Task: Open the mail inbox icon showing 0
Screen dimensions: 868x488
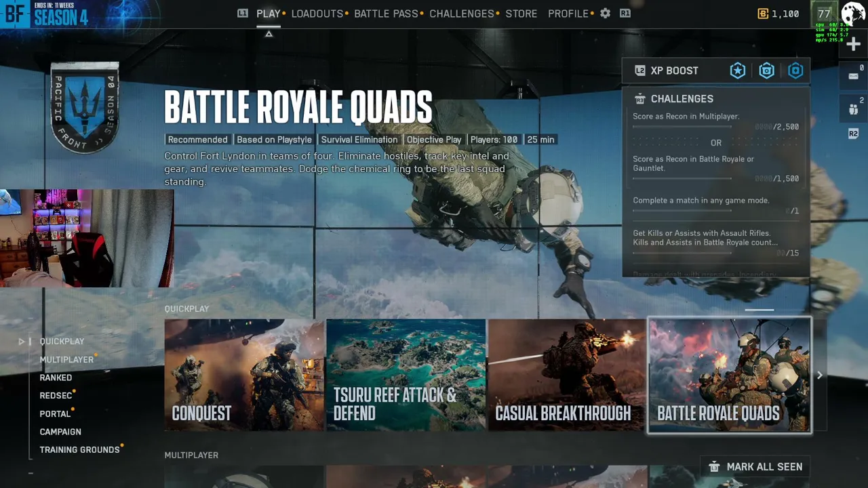Action: click(x=854, y=75)
